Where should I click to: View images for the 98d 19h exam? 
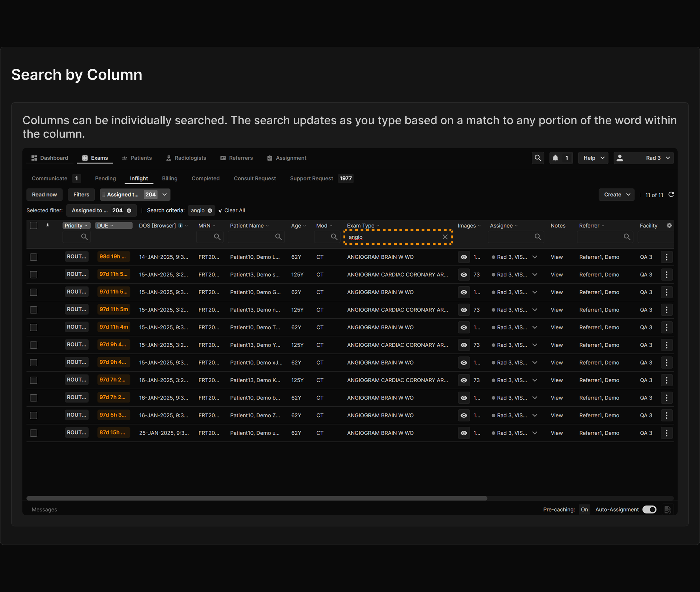(x=464, y=257)
